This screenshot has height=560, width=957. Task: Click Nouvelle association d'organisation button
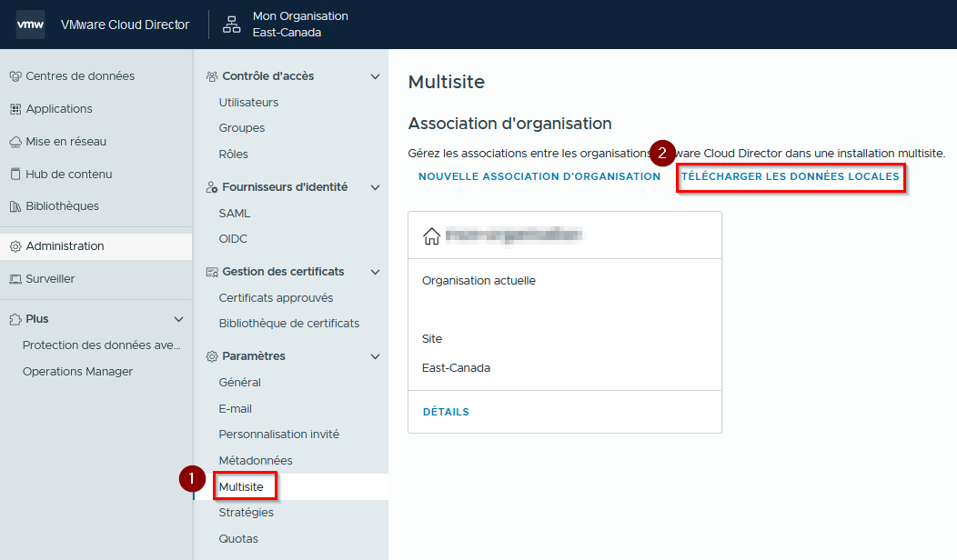539,176
